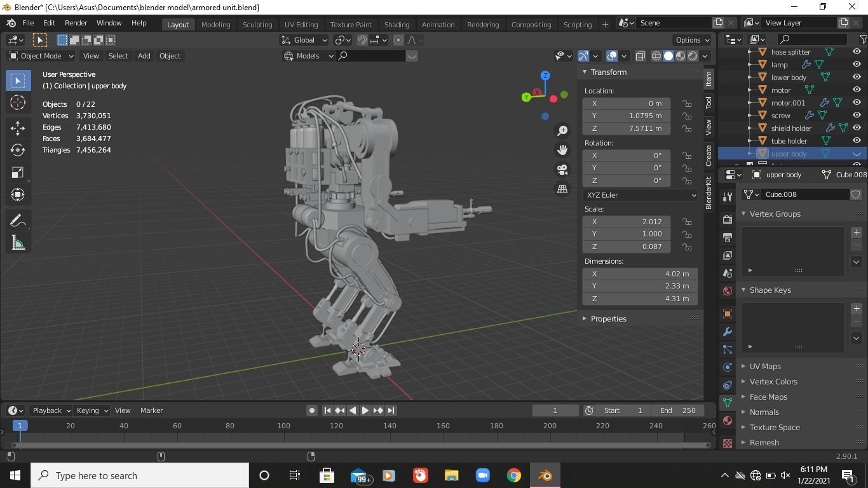Click the Select Box tool icon
Image resolution: width=868 pixels, height=488 pixels.
click(x=18, y=81)
